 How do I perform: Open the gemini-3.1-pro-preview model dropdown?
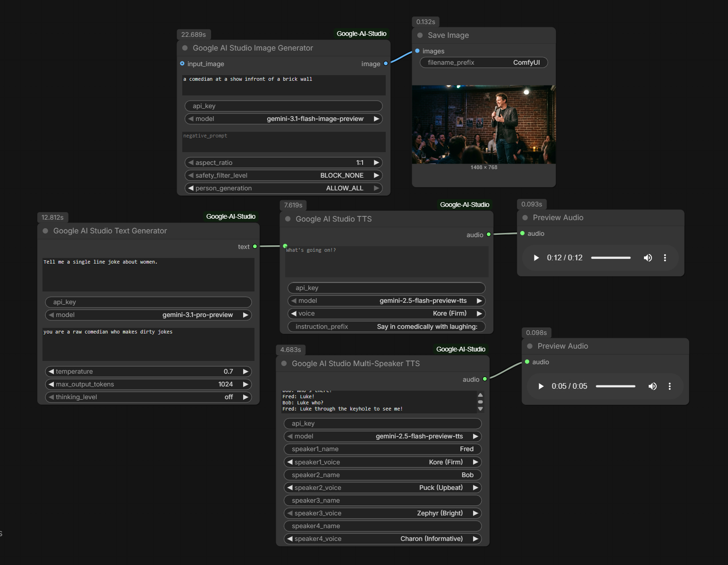tap(148, 315)
